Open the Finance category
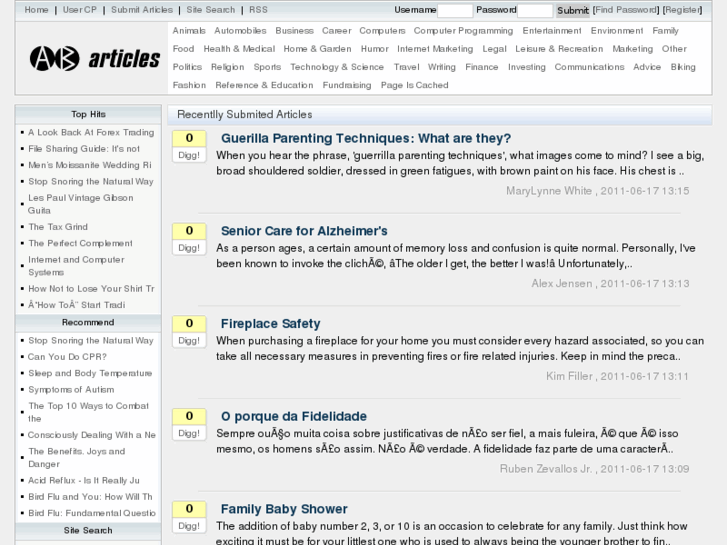 482,67
